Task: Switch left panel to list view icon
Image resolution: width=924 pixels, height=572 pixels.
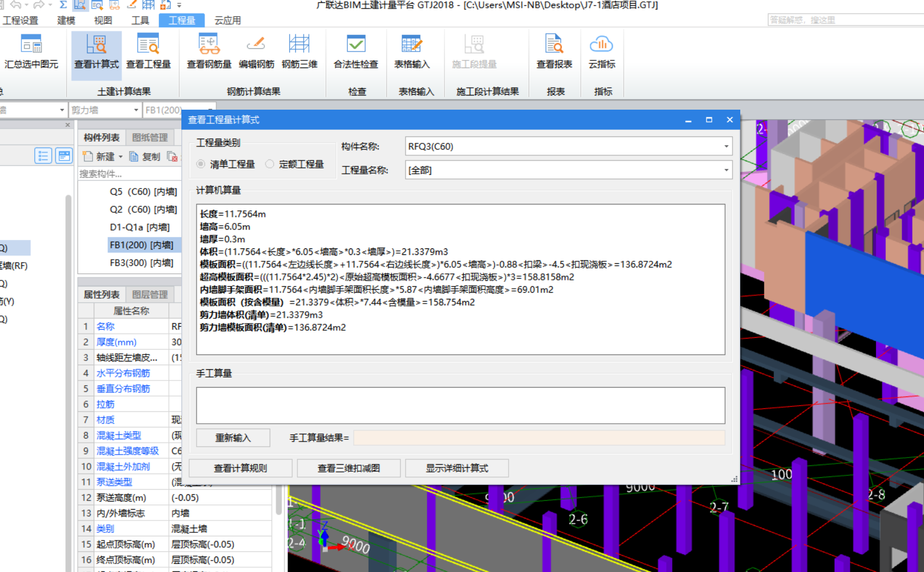Action: point(43,156)
